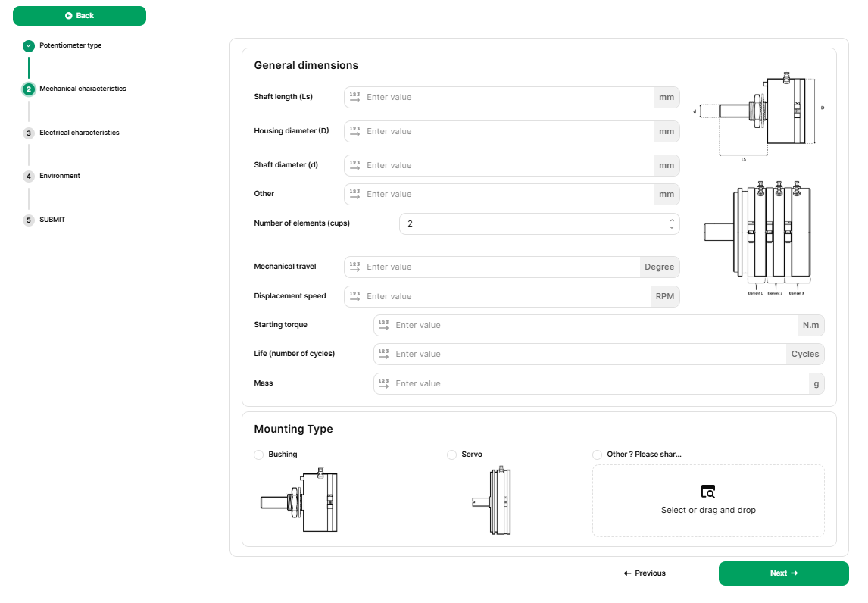
Task: Go to Electrical characteristics step label
Action: (x=80, y=133)
